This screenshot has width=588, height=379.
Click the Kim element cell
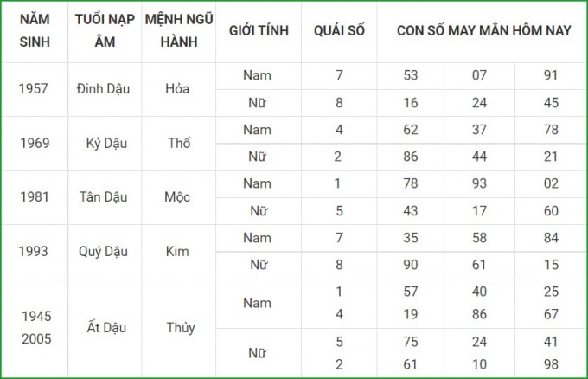177,252
